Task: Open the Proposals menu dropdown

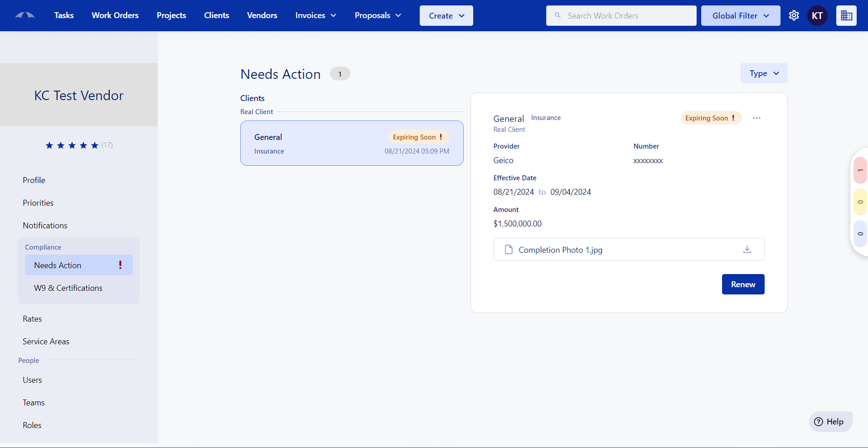Action: (378, 15)
